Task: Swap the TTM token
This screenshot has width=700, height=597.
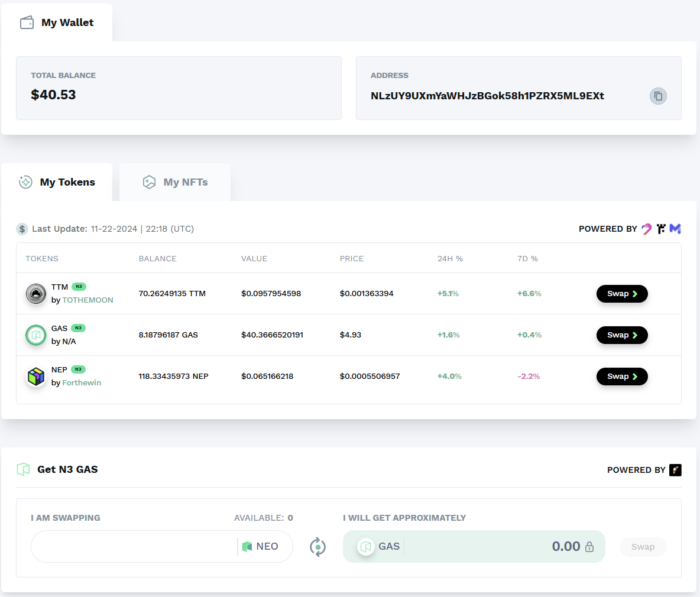Action: tap(622, 294)
